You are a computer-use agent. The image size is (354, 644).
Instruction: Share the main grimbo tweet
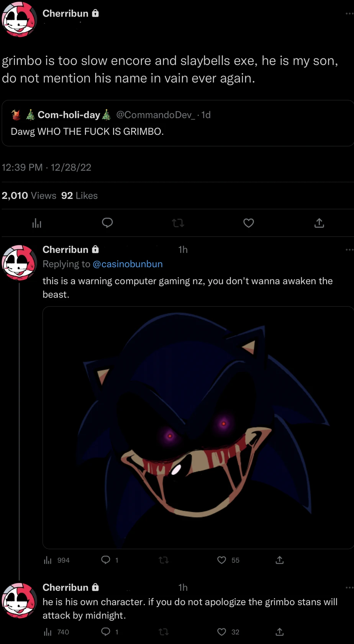coord(319,223)
